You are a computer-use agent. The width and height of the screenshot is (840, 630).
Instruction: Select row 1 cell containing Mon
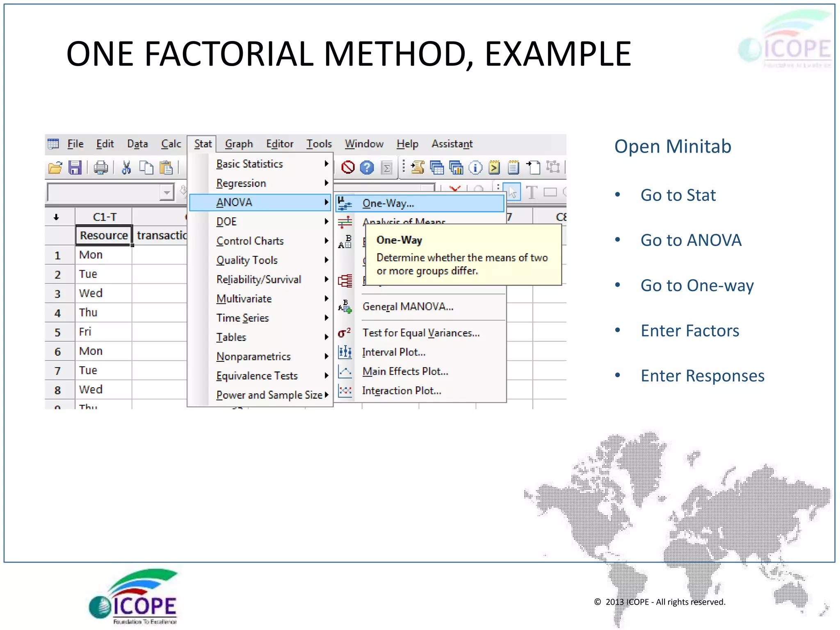[x=104, y=255]
